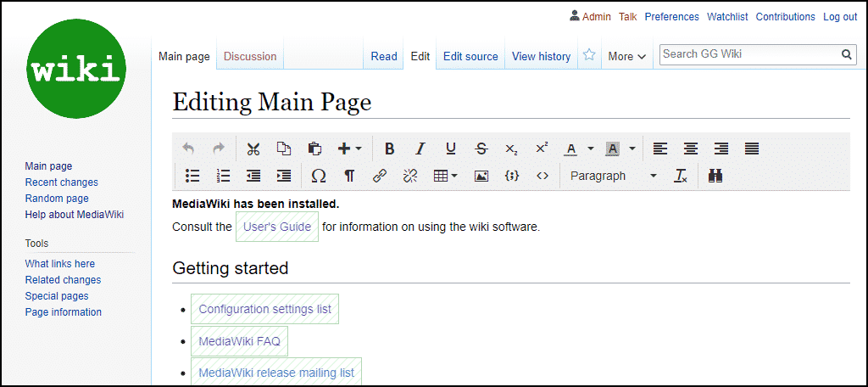
Task: Undo the last edit in toolbar
Action: 188,149
